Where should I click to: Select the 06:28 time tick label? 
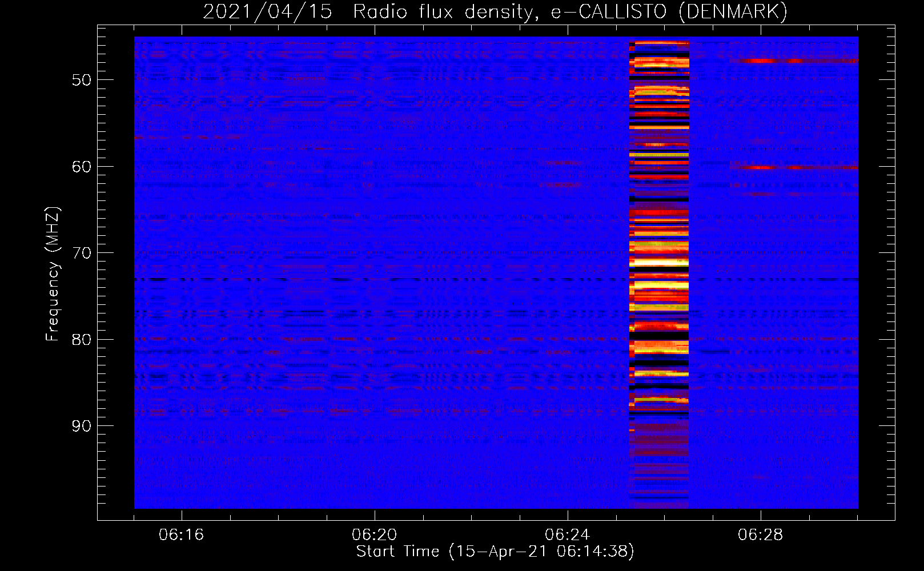click(x=761, y=535)
